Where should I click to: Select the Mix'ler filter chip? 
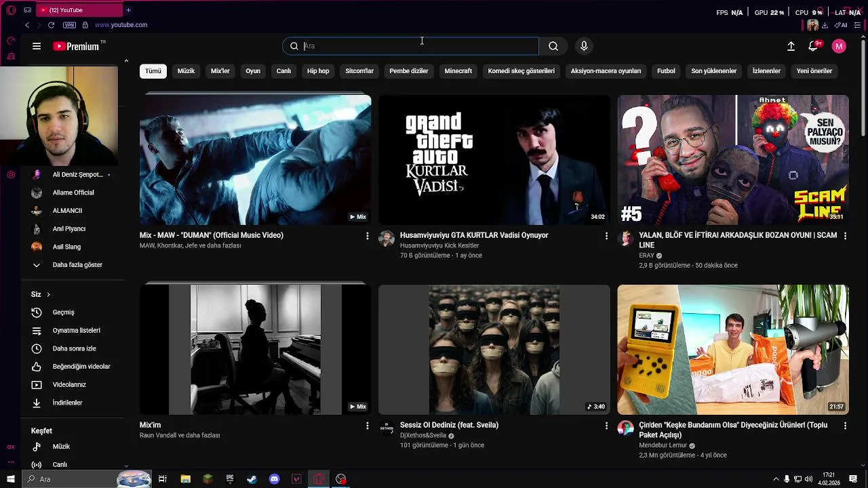click(x=220, y=71)
